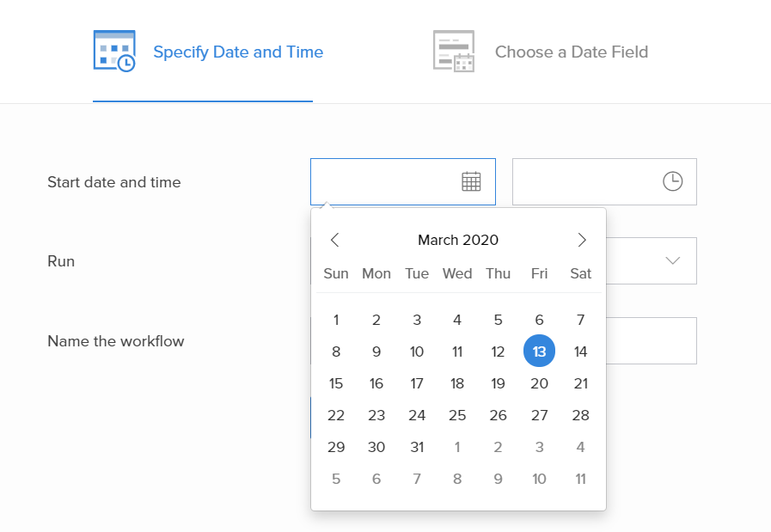Screen dimensions: 771x532
Task: Switch to Specify Date and Time tab
Action: (x=238, y=52)
